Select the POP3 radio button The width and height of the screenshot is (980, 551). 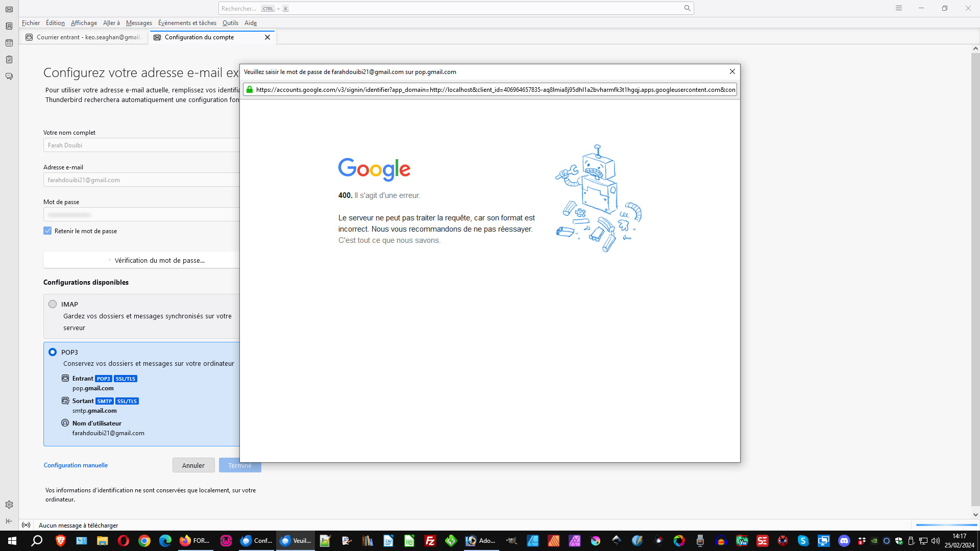point(53,352)
